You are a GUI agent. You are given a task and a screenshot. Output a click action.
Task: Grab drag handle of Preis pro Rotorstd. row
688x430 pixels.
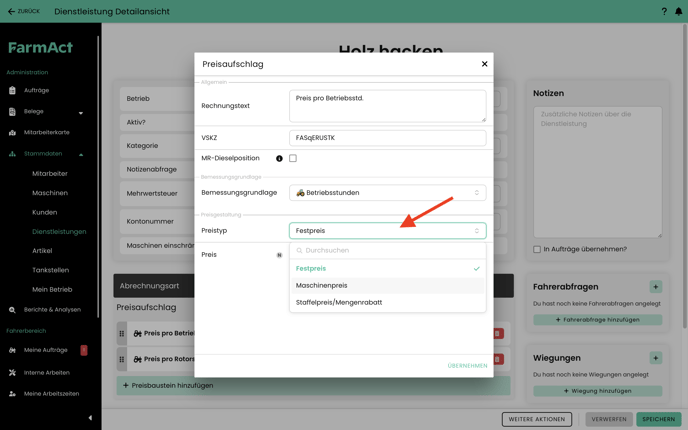coord(122,359)
